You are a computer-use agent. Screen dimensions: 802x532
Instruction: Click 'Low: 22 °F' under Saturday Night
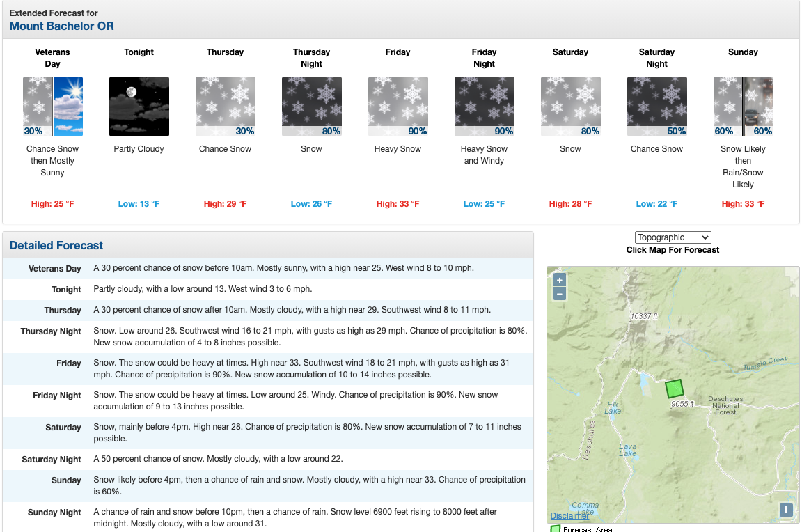tap(656, 203)
